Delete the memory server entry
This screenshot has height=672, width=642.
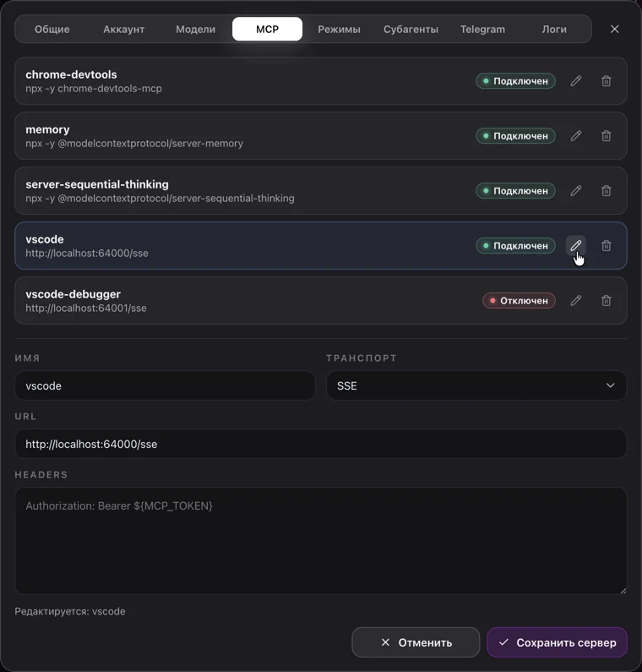tap(606, 136)
